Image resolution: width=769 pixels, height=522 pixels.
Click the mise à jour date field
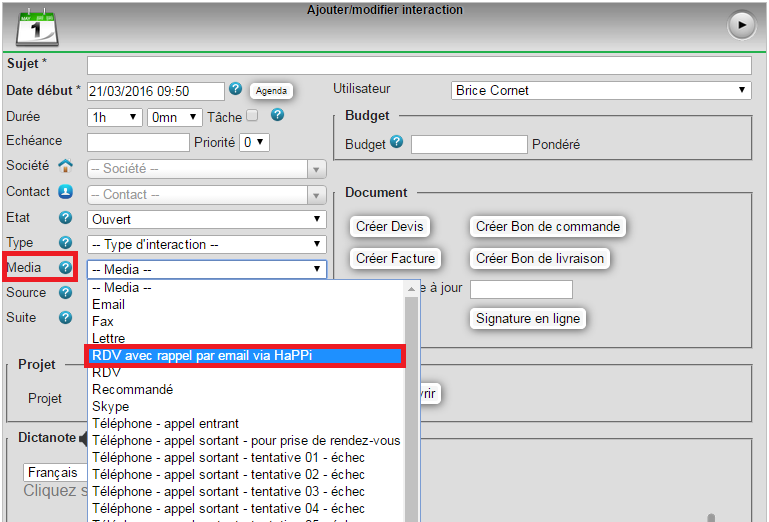pos(521,289)
